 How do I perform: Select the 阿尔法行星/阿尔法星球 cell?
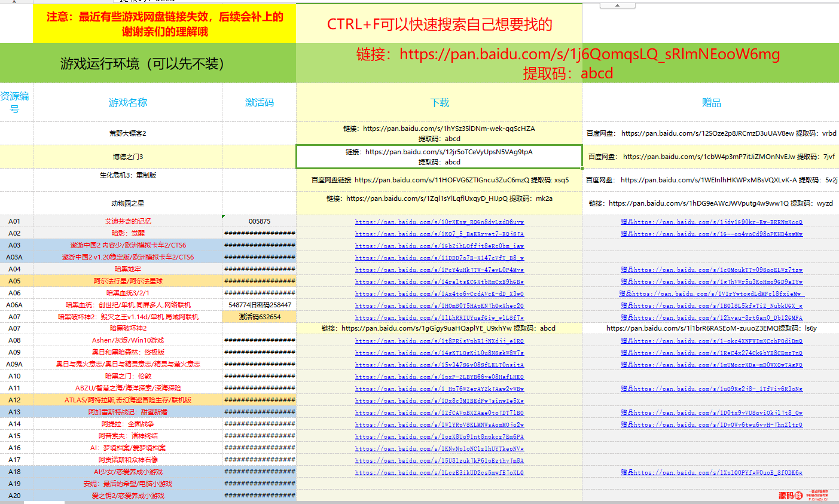(x=127, y=281)
